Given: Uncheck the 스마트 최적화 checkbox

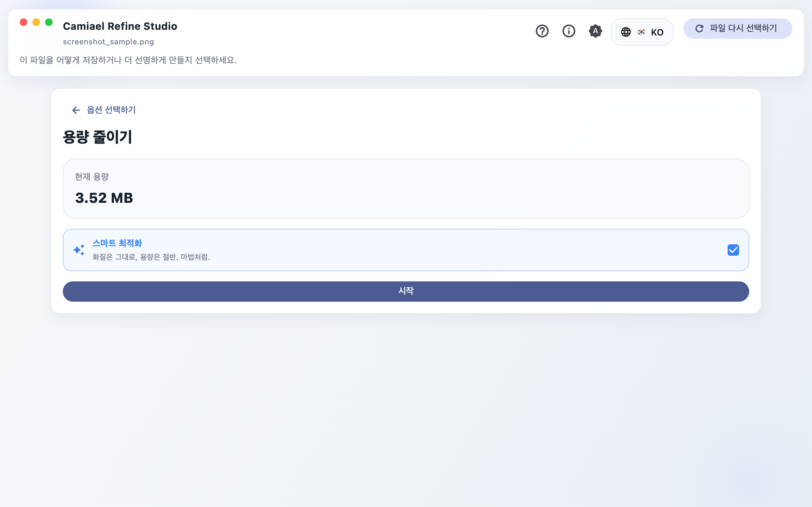Looking at the screenshot, I should (733, 250).
